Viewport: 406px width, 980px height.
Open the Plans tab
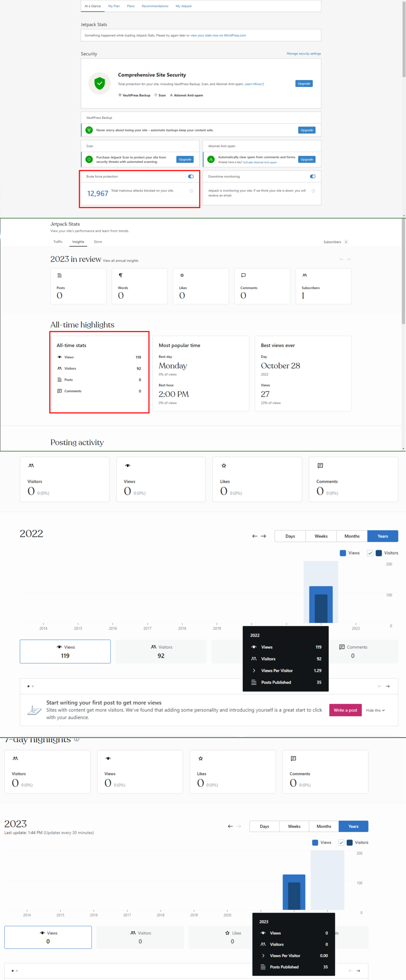(x=131, y=6)
